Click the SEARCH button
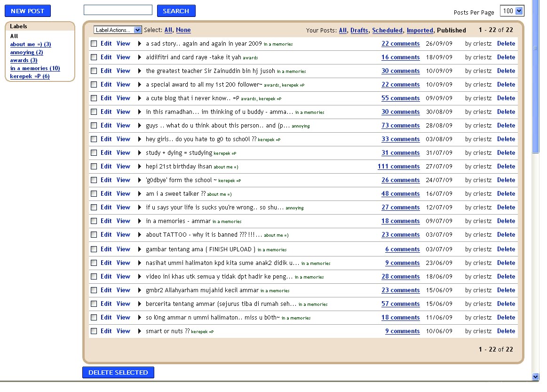 (x=176, y=11)
